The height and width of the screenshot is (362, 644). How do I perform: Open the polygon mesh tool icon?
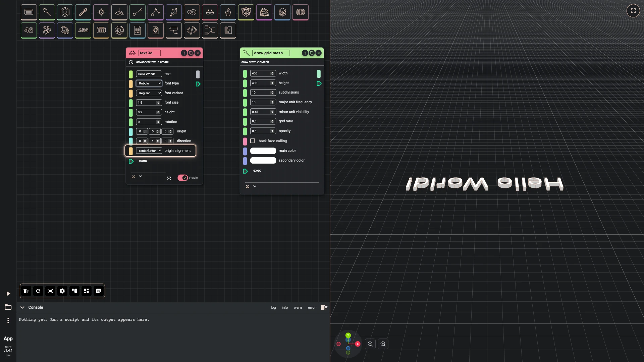(174, 12)
